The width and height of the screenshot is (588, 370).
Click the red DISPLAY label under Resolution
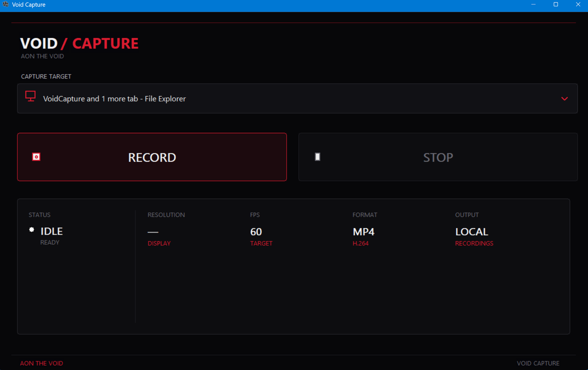click(159, 243)
